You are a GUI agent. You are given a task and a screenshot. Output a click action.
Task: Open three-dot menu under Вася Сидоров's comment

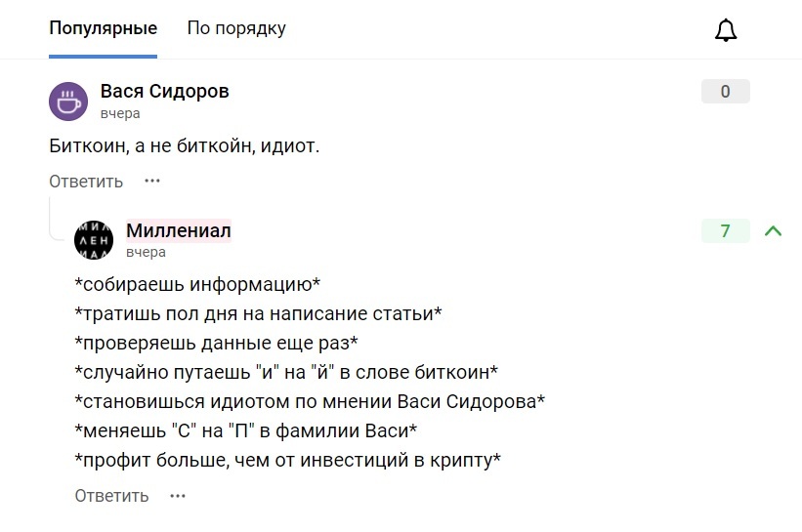(x=151, y=181)
